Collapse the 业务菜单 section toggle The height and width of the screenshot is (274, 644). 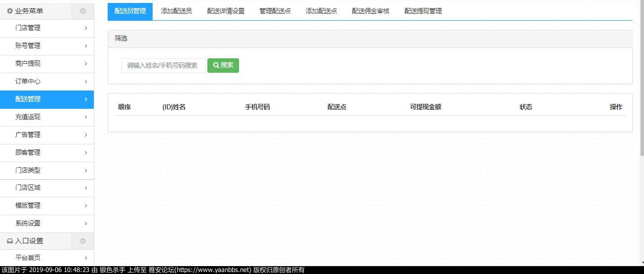pos(83,11)
